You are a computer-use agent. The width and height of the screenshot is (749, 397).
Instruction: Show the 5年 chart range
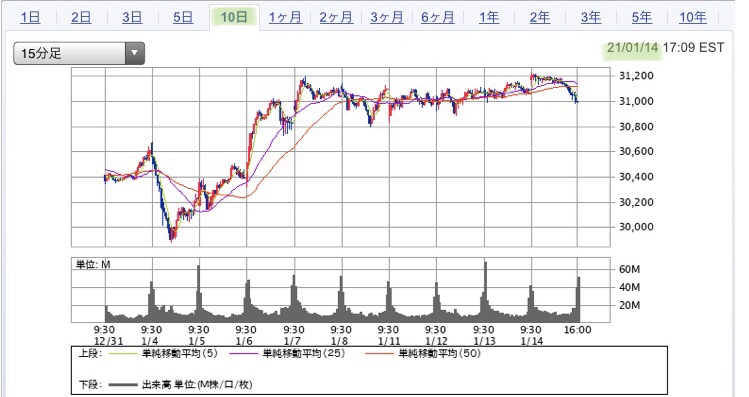(642, 18)
